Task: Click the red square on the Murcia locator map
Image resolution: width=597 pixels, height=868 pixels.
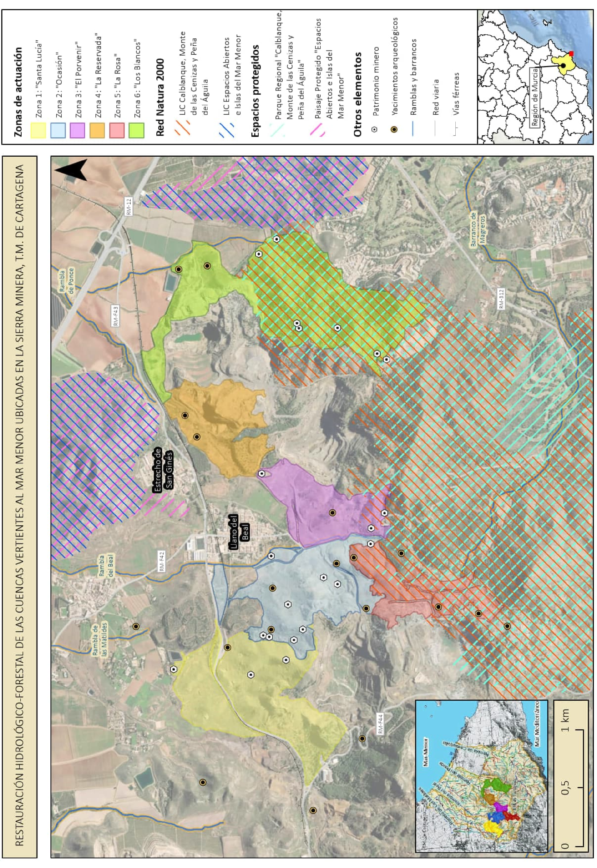Action: [x=571, y=53]
